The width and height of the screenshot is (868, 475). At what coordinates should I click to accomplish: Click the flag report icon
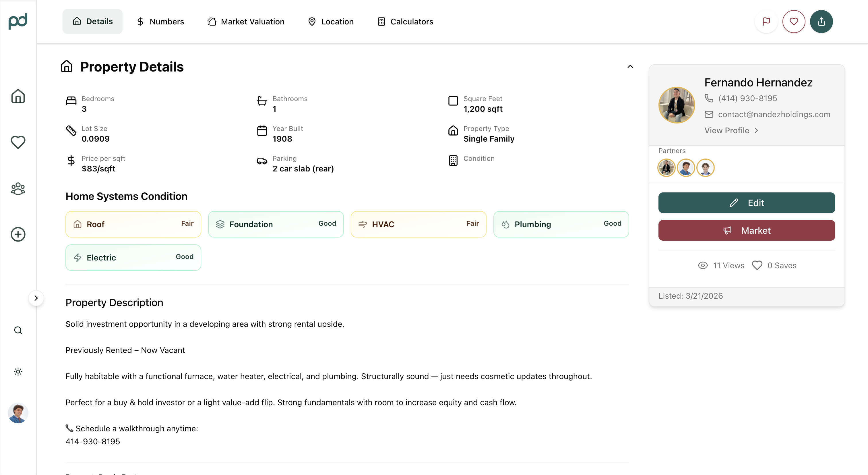pyautogui.click(x=766, y=22)
